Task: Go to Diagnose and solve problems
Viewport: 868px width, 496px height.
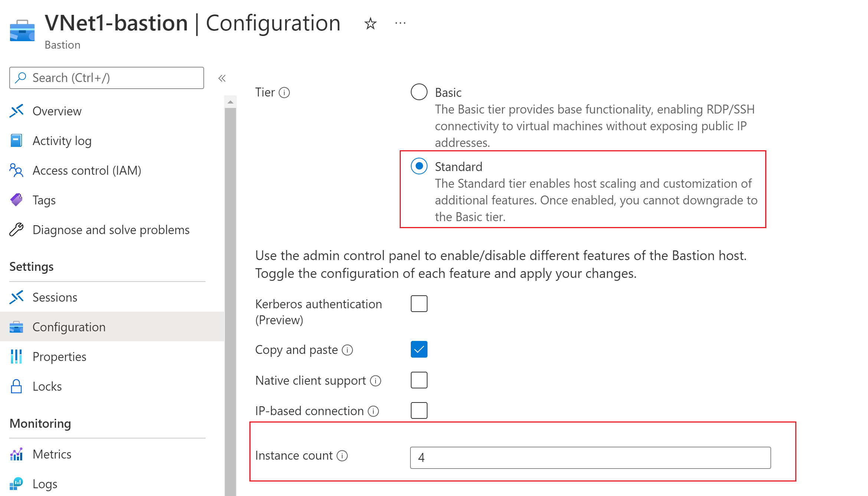Action: pos(111,230)
